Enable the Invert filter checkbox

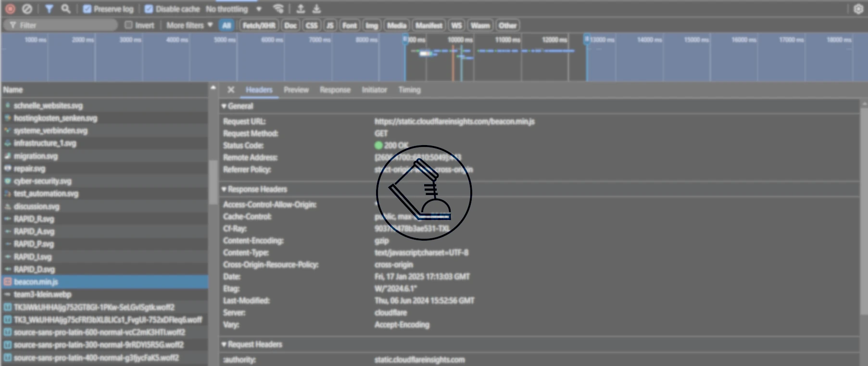[x=128, y=25]
